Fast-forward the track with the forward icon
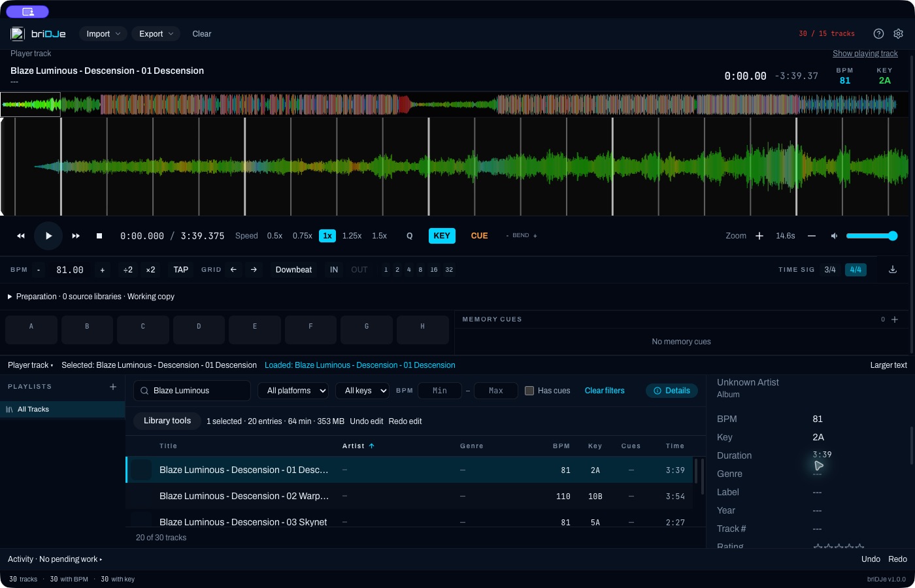This screenshot has width=915, height=588. (76, 236)
